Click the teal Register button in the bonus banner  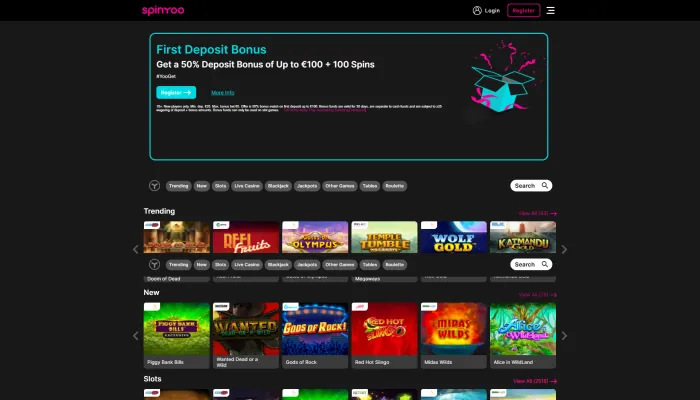(176, 92)
